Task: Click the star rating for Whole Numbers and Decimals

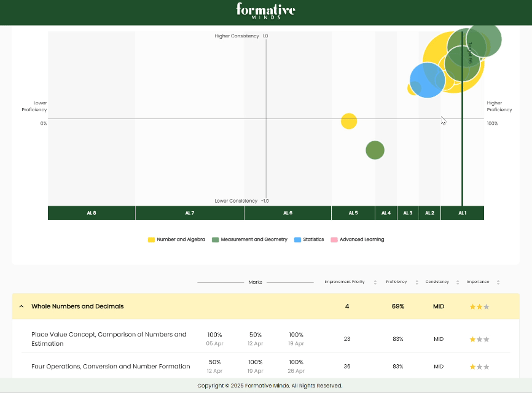Action: (x=479, y=306)
